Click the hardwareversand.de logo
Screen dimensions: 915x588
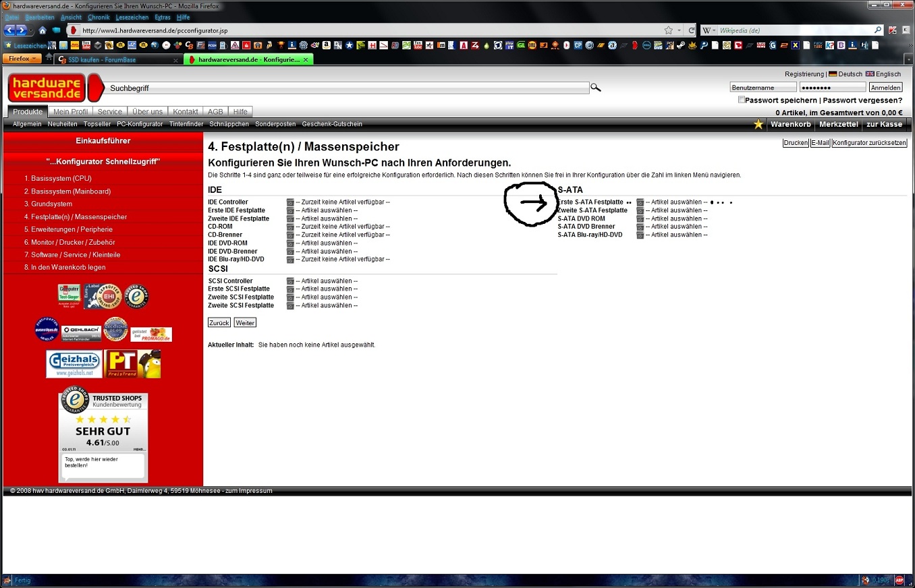(47, 88)
